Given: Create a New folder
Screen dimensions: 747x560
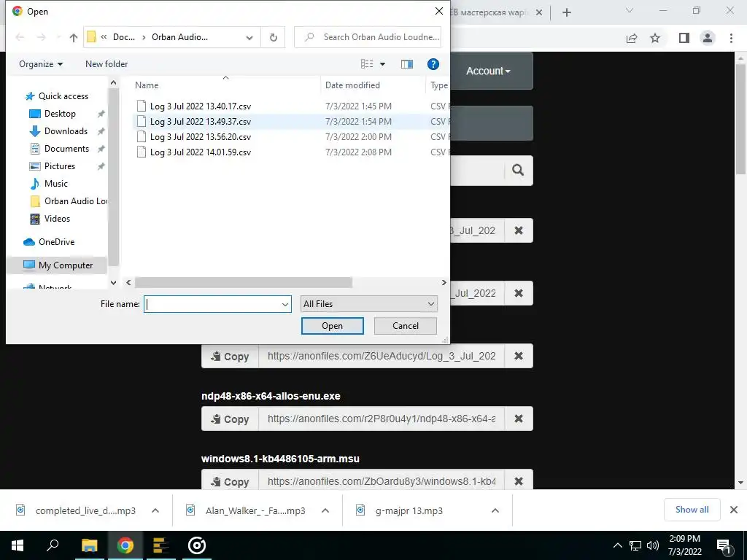Looking at the screenshot, I should [107, 64].
